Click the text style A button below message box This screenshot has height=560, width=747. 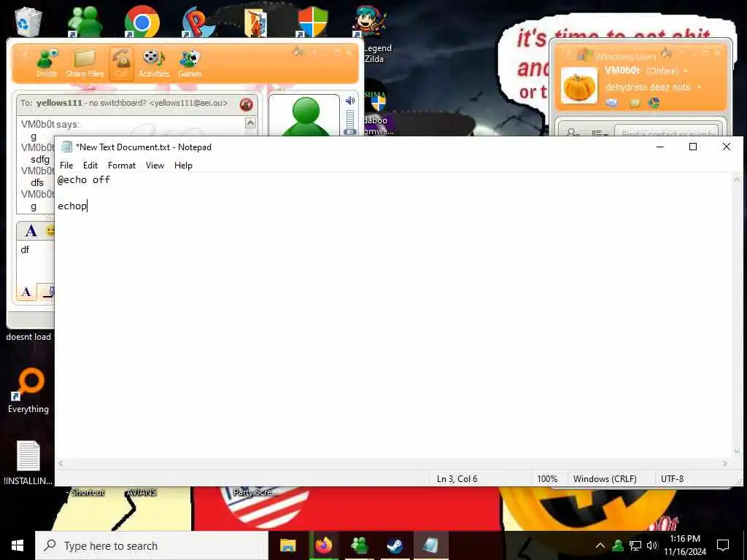click(x=27, y=292)
